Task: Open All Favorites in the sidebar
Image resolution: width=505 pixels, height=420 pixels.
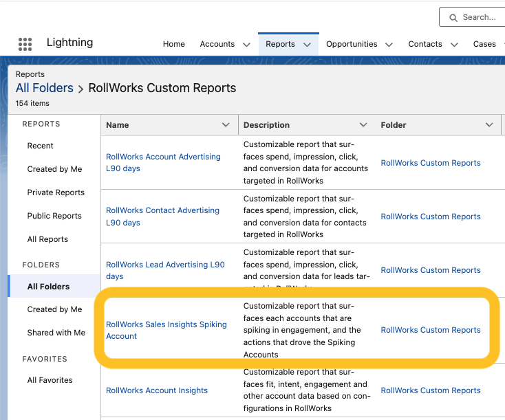Action: click(x=50, y=380)
